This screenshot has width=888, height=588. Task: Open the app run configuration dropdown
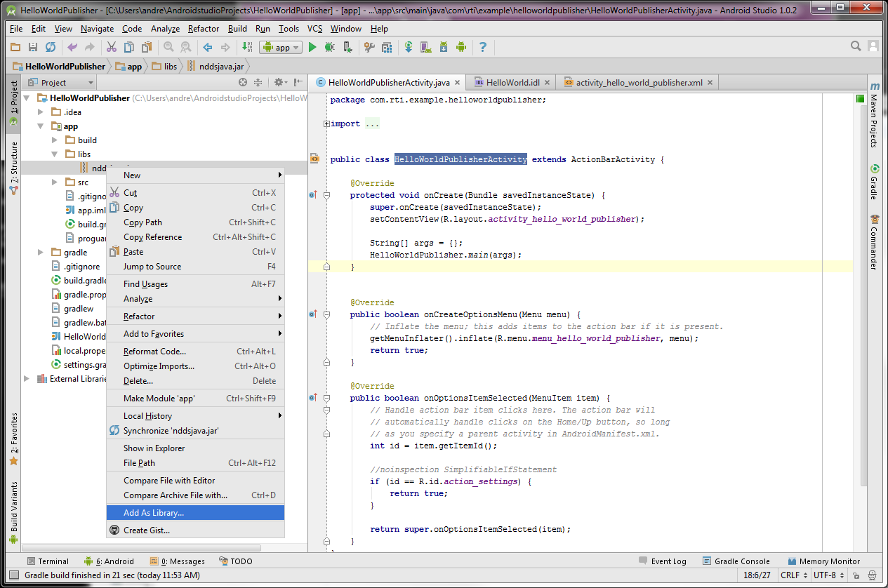coord(280,47)
